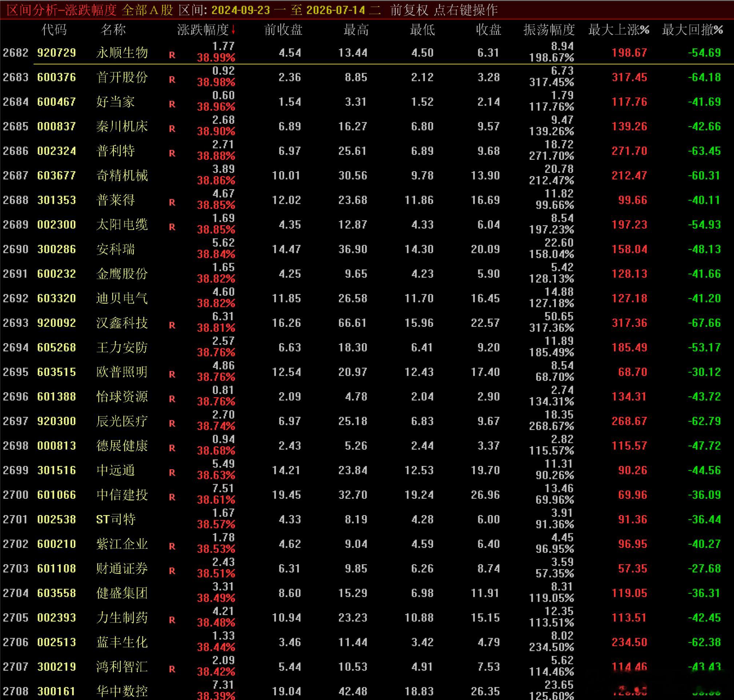
Task: Click the R marker on 秦川机床 row
Action: (172, 129)
